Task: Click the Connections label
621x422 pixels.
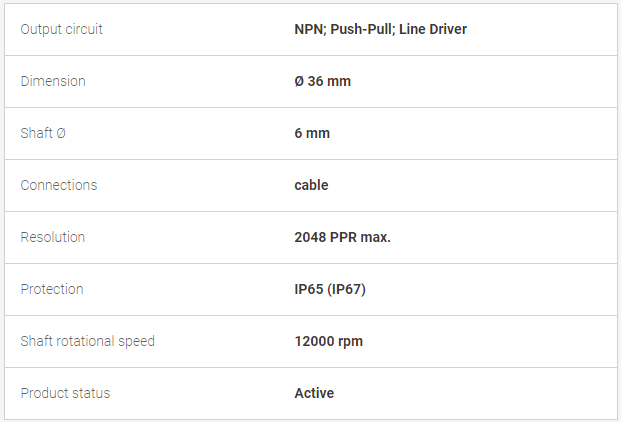Action: [x=59, y=185]
